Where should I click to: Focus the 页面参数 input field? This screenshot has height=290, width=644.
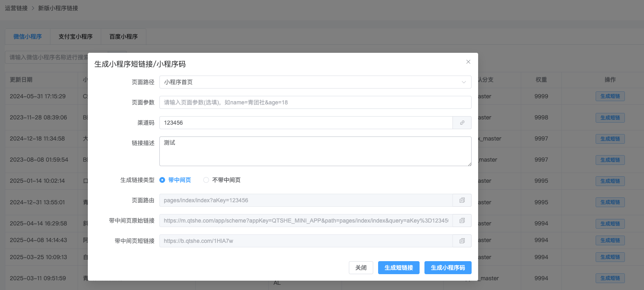pos(315,102)
